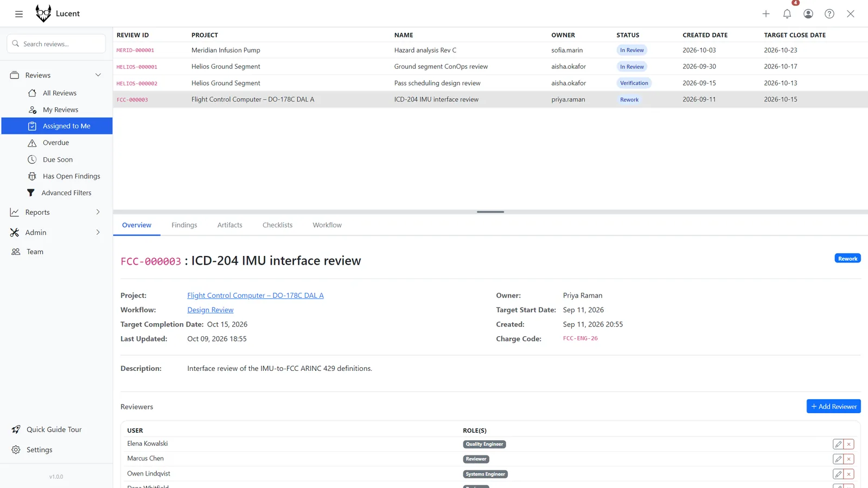Switch to the Workflow tab
This screenshot has height=488, width=868.
(327, 226)
